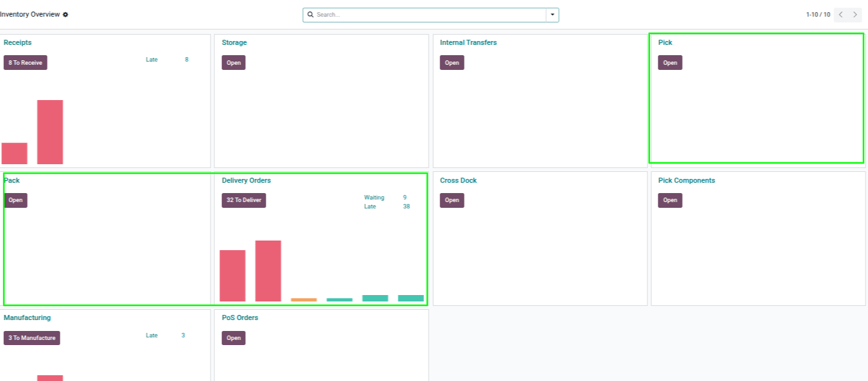Viewport: 868px width, 381px height.
Task: Click the search magnifier icon
Action: tap(311, 15)
